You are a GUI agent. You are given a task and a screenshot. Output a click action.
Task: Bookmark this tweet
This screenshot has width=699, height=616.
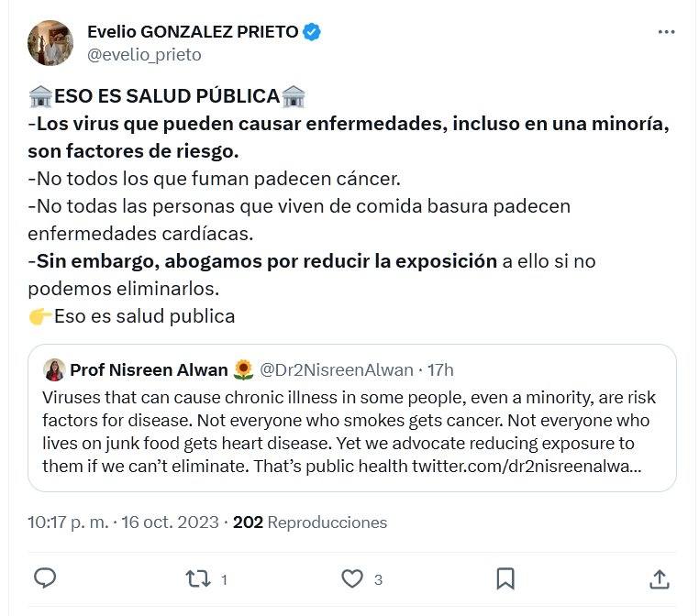[505, 578]
